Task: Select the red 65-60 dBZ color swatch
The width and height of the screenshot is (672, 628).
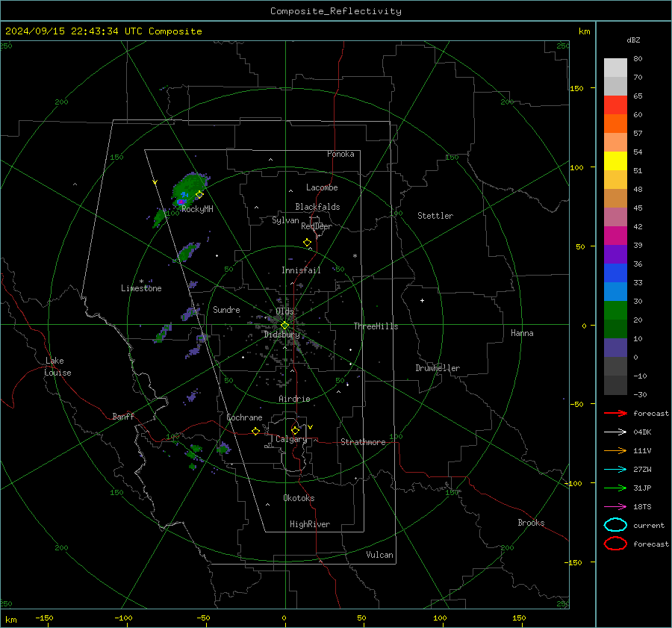Action: (x=615, y=105)
